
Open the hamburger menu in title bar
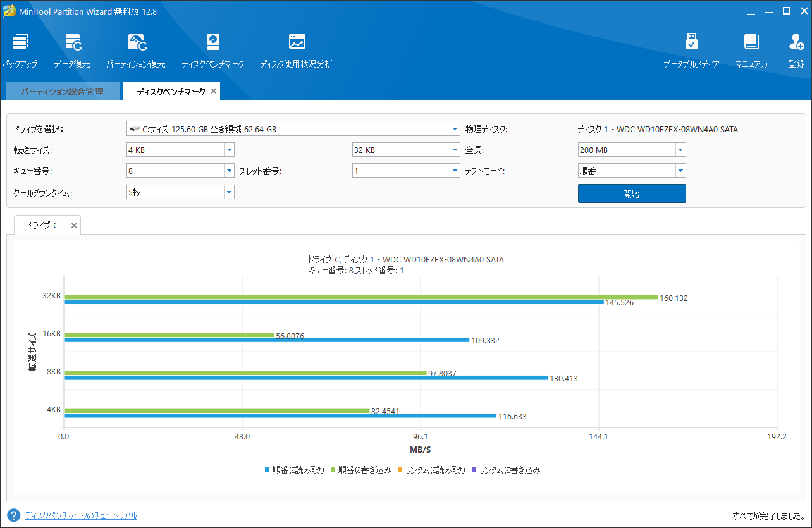(x=751, y=11)
